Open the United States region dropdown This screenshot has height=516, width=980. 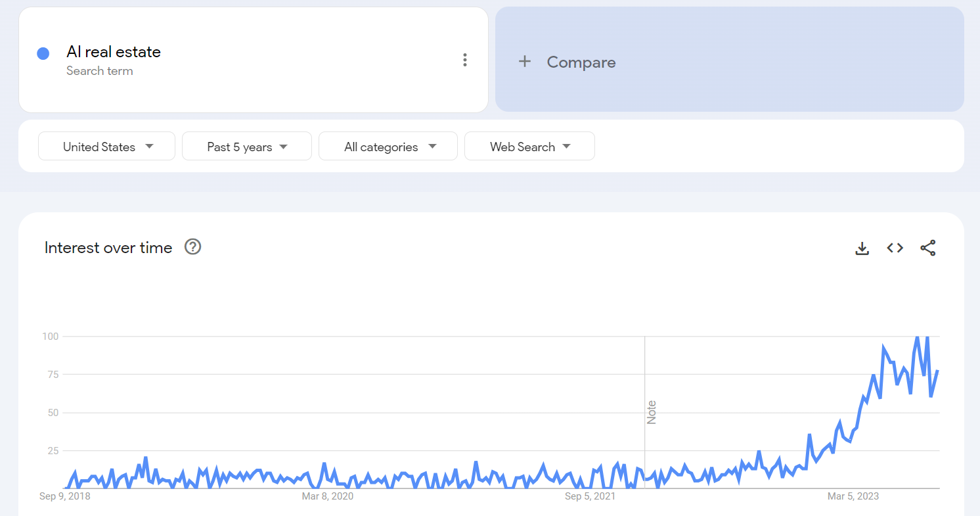[107, 147]
